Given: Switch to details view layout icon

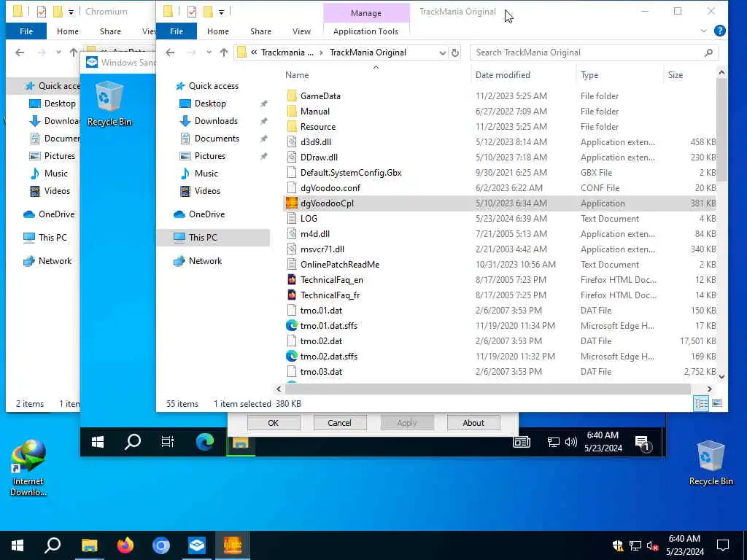Looking at the screenshot, I should tap(701, 403).
